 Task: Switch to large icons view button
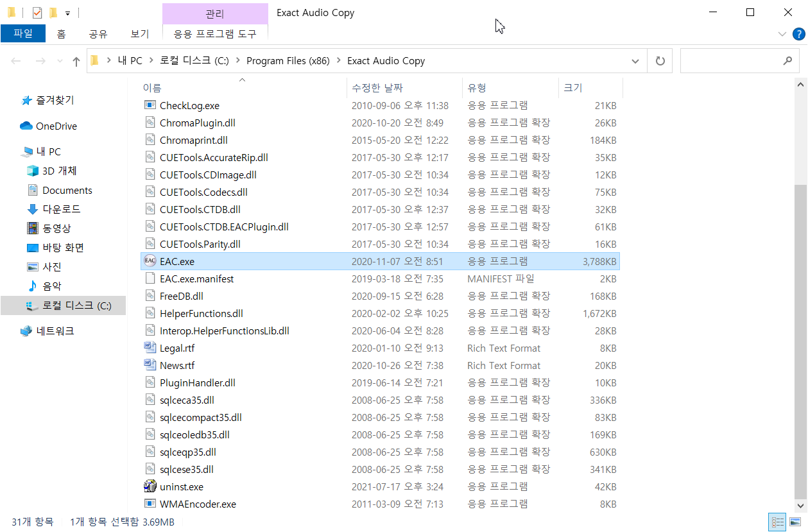point(795,522)
